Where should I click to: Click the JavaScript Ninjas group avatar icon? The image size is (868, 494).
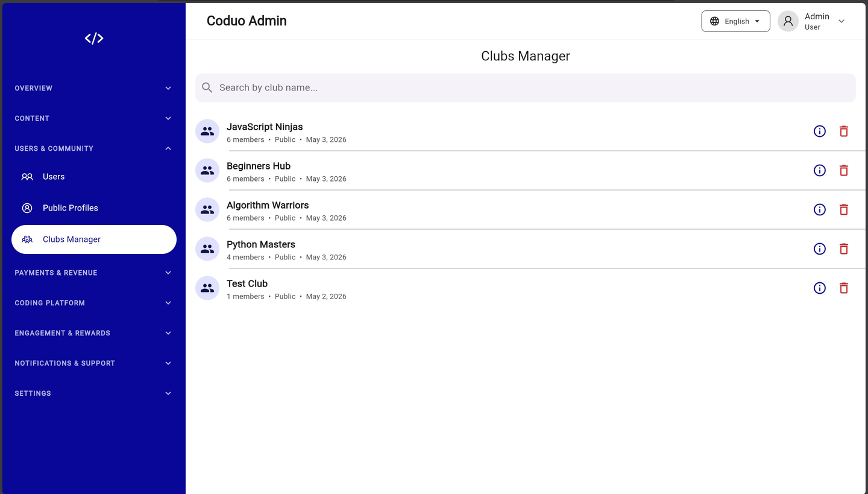pyautogui.click(x=207, y=131)
